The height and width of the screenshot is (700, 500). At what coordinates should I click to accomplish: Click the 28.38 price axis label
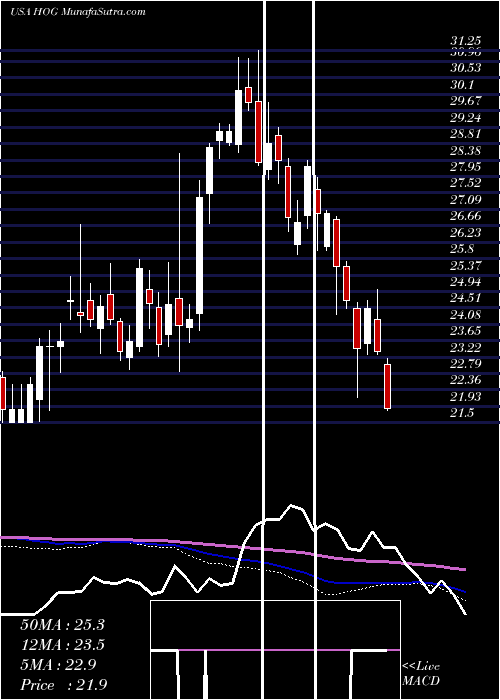[x=466, y=151]
